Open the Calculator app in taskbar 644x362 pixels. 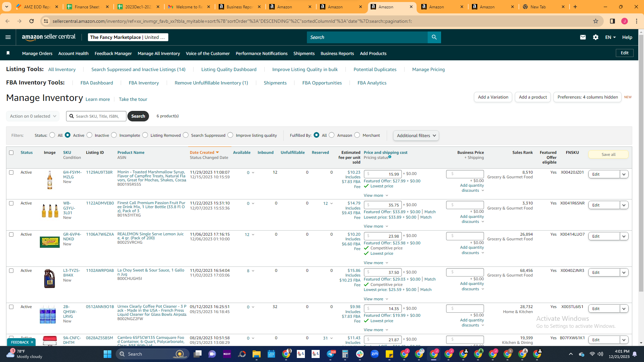(345, 354)
